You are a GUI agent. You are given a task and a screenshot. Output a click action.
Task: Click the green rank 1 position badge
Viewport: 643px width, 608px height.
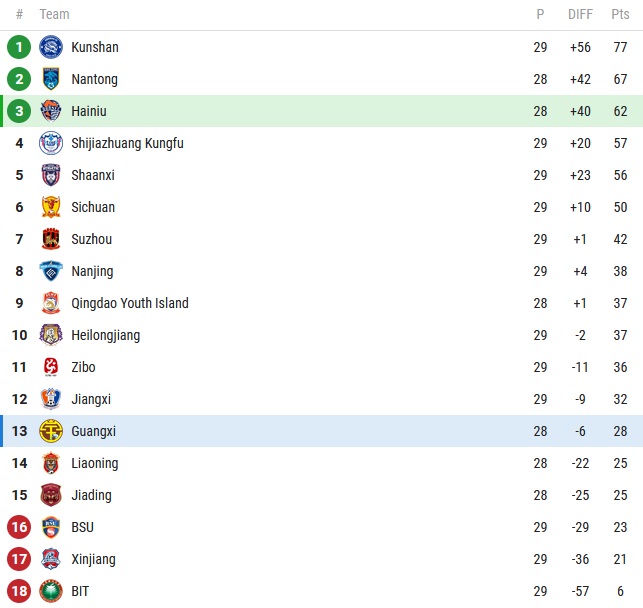pos(19,47)
